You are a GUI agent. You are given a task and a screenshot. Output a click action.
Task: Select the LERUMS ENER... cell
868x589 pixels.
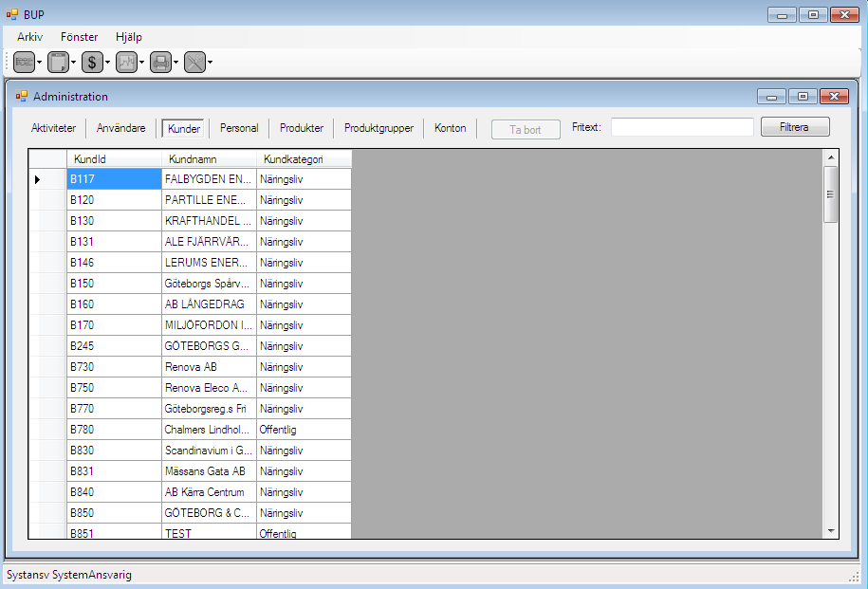click(209, 263)
